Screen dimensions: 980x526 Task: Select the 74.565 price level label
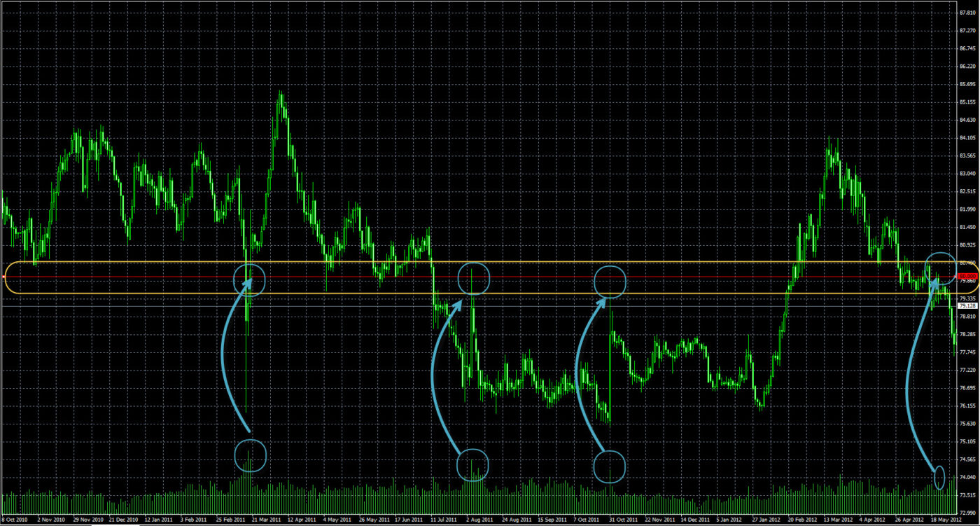[967, 459]
